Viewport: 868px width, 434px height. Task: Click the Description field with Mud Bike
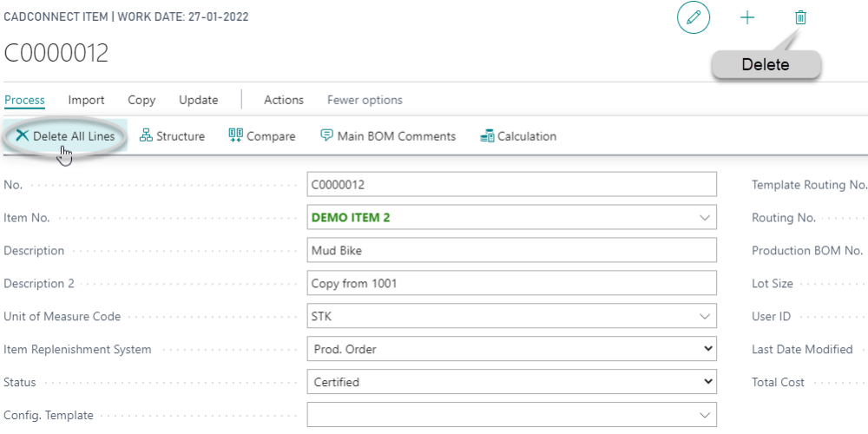pyautogui.click(x=511, y=250)
